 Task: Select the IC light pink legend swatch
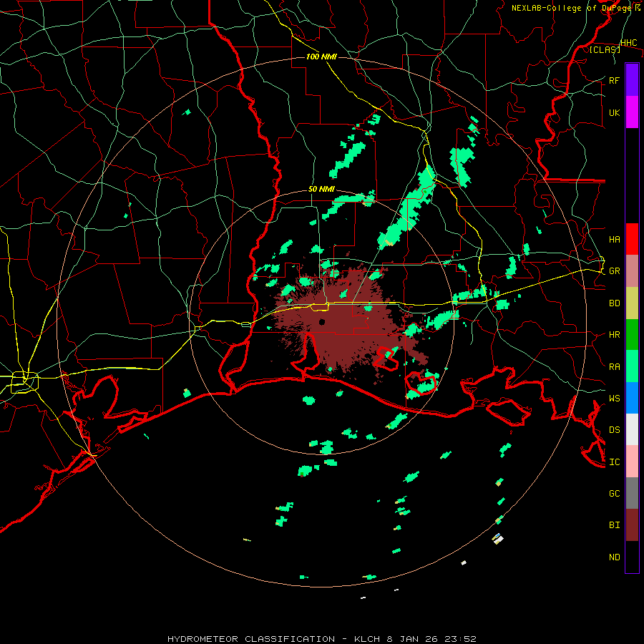click(632, 462)
